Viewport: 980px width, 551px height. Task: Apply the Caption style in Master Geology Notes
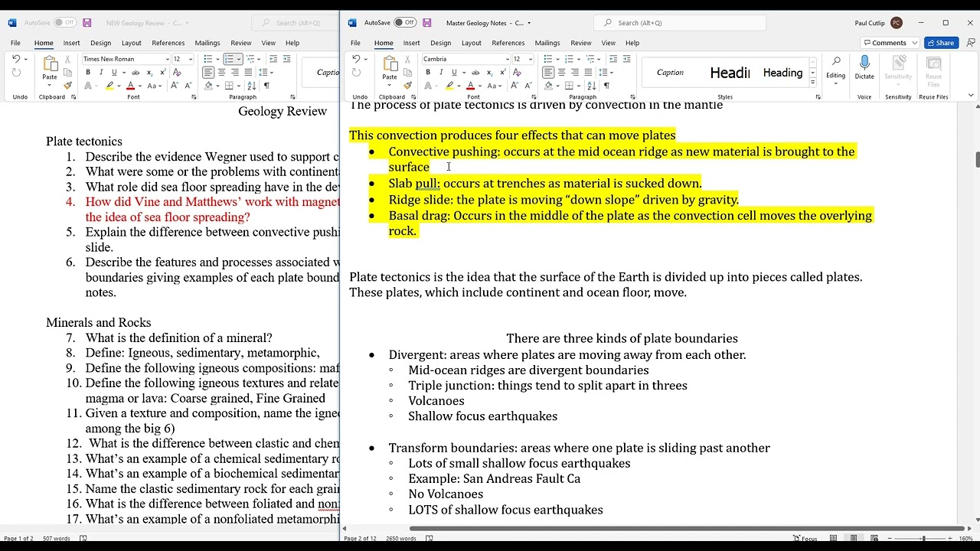[670, 72]
